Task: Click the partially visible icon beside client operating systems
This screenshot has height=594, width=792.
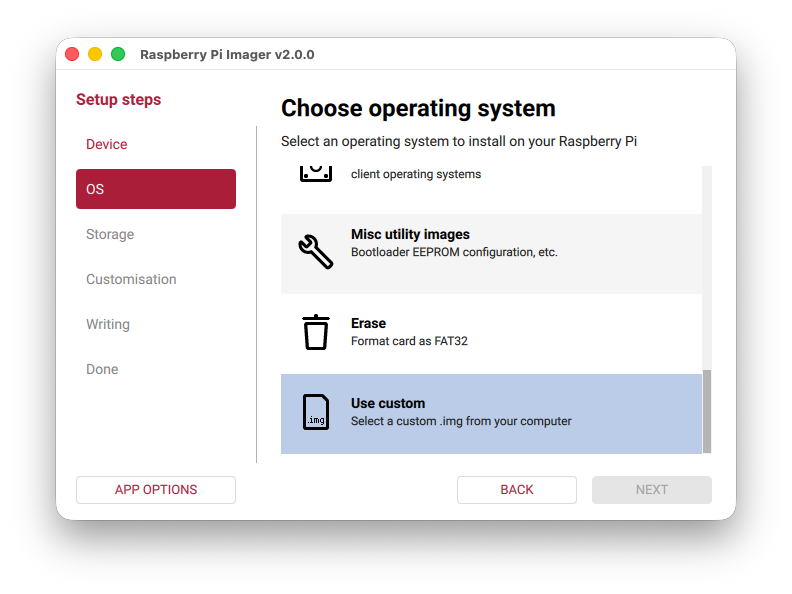Action: click(x=316, y=174)
